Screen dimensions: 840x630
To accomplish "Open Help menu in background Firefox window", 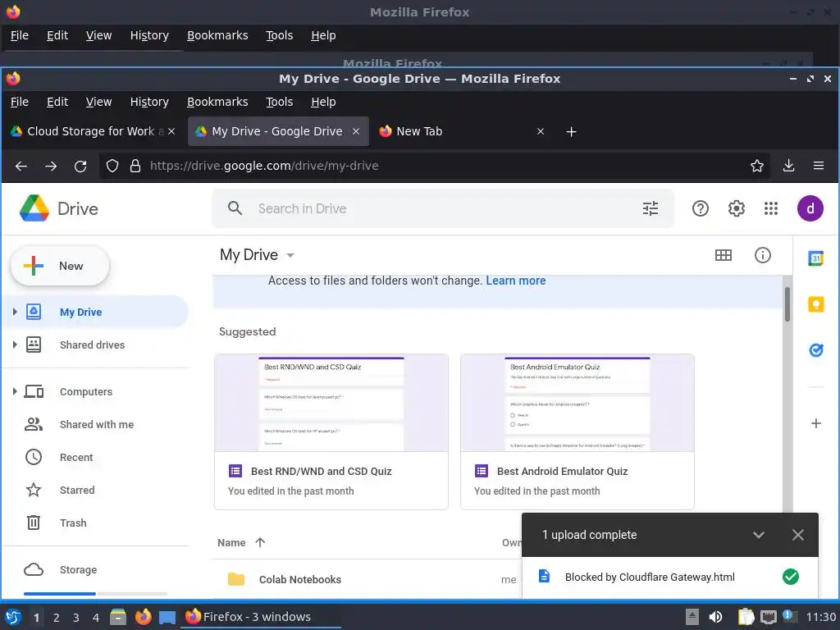I will click(x=323, y=35).
